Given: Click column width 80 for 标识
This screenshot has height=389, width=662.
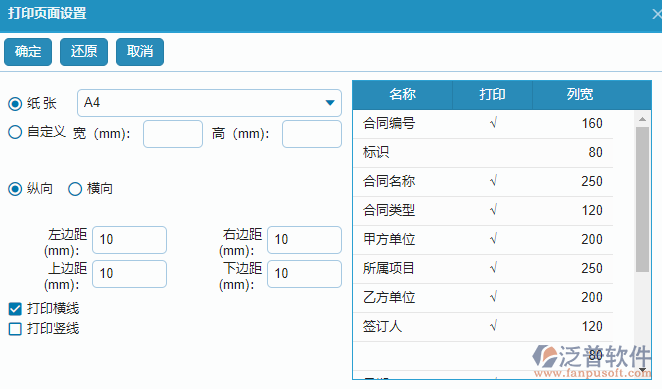Looking at the screenshot, I should point(595,152).
